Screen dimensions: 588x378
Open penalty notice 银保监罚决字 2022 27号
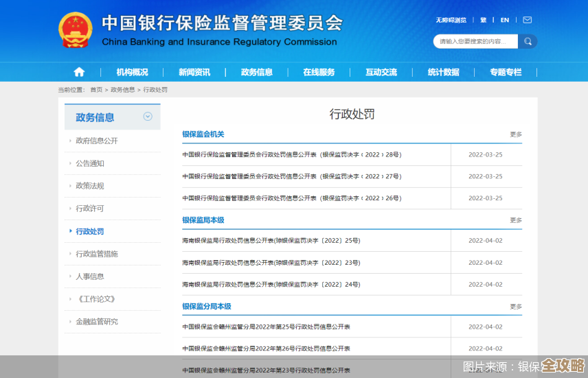[x=292, y=176]
